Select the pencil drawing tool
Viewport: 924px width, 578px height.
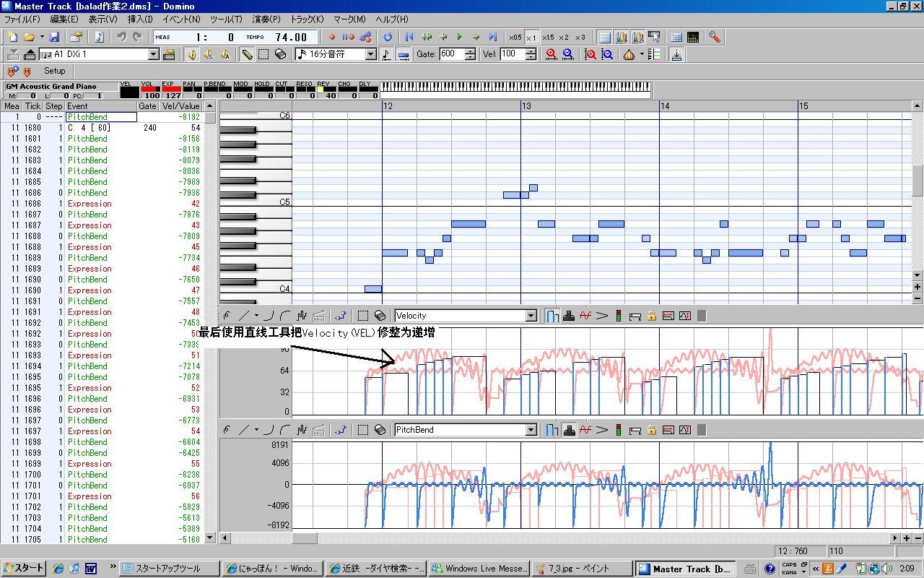(247, 54)
